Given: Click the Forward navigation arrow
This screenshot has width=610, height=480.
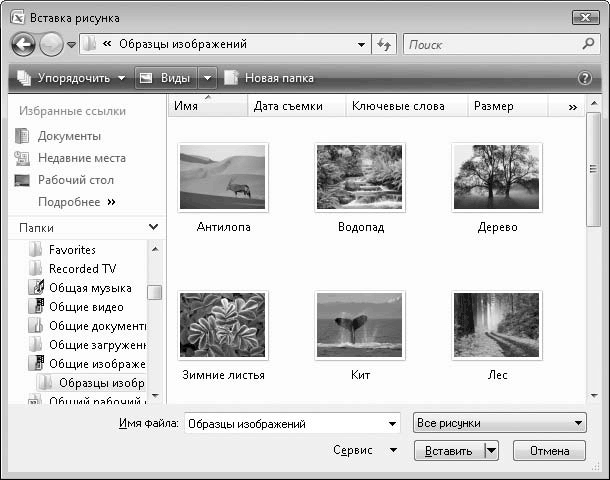Looking at the screenshot, I should pos(51,44).
